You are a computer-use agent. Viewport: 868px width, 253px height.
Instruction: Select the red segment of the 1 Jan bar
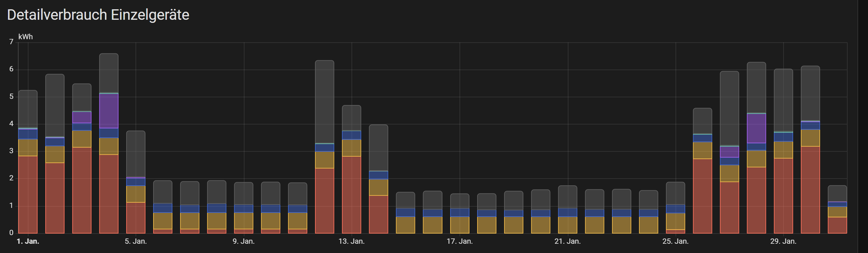(28, 194)
